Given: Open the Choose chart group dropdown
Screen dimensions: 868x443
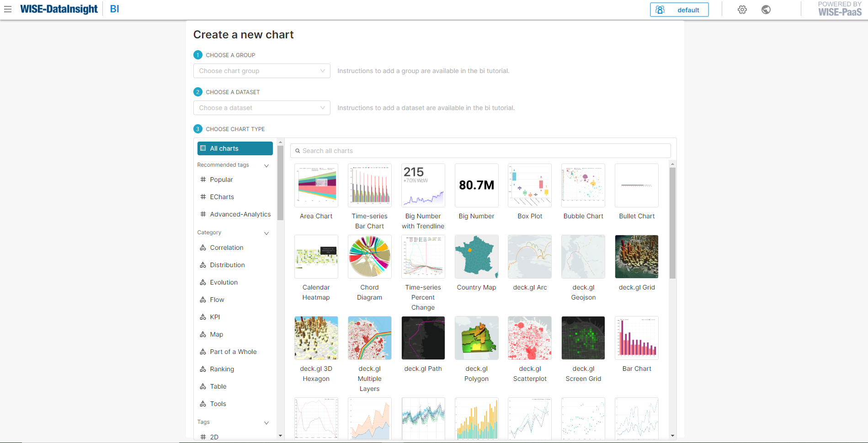Looking at the screenshot, I should click(261, 71).
